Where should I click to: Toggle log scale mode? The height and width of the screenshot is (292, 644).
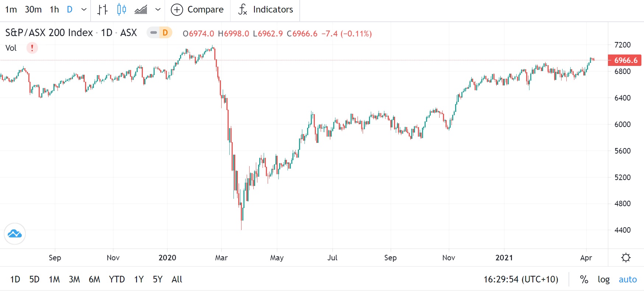coord(603,279)
